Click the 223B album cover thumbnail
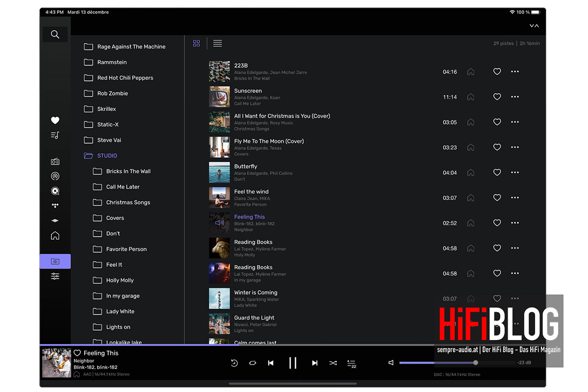This screenshot has width=588, height=392. [220, 72]
